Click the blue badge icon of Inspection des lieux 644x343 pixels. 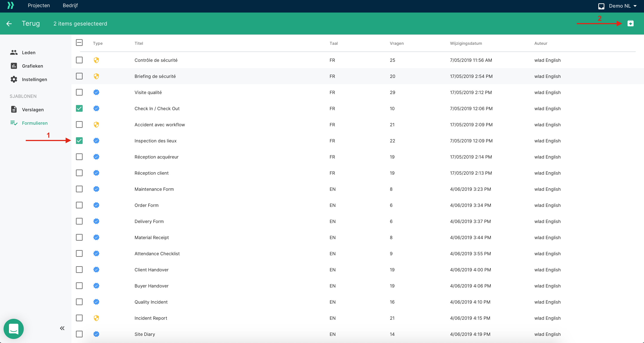click(x=96, y=141)
